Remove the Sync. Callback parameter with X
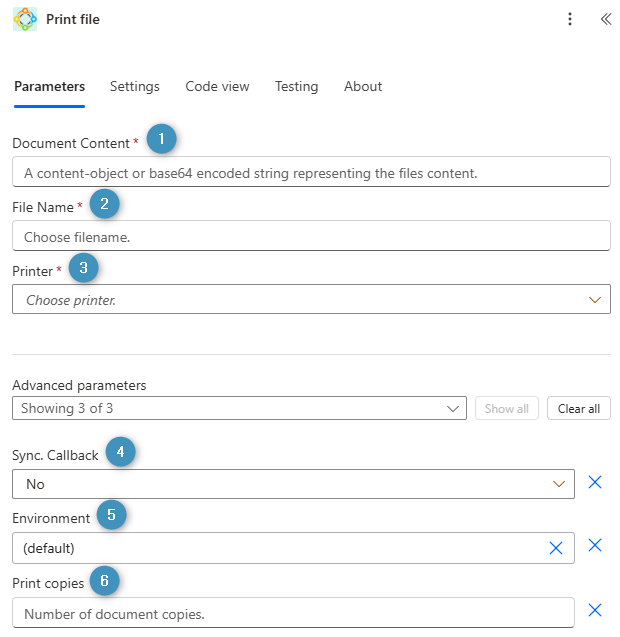 (x=595, y=483)
